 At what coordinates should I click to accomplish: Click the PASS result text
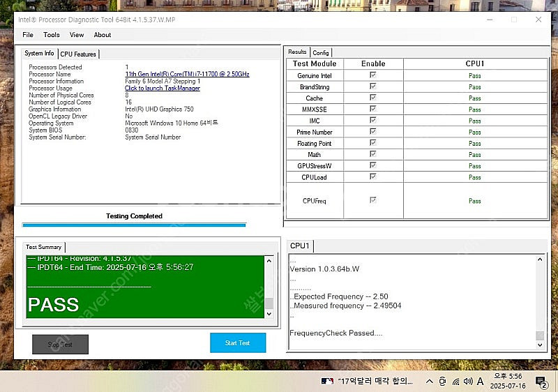click(54, 305)
